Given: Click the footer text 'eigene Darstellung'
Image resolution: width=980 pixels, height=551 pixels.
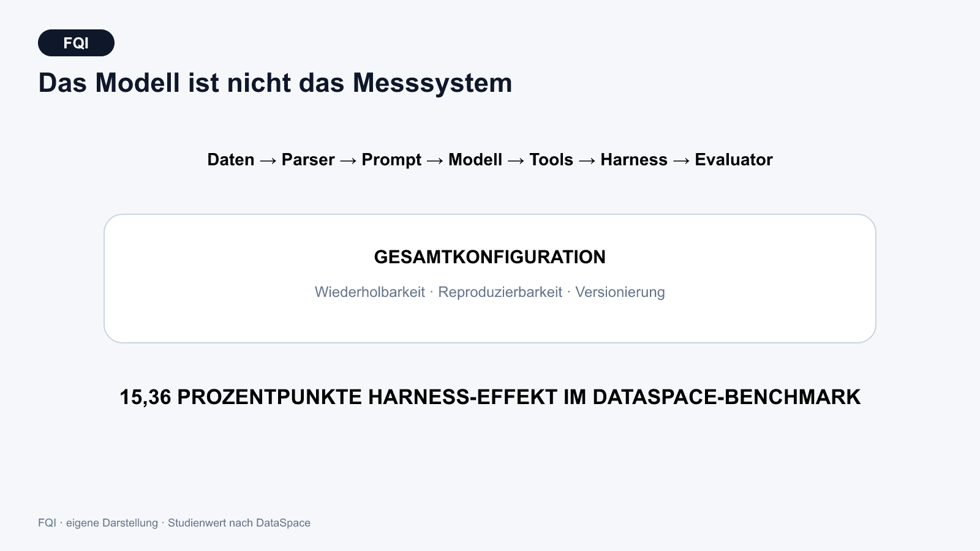Looking at the screenshot, I should click(112, 523).
